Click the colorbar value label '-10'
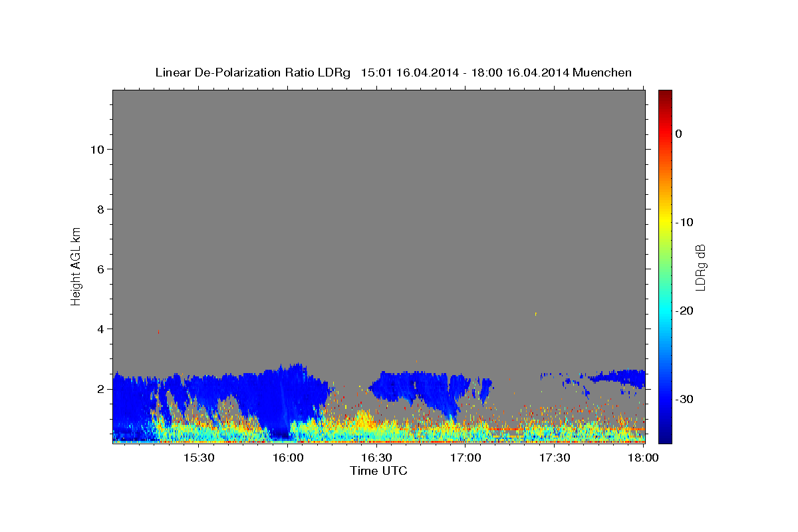 pyautogui.click(x=684, y=222)
